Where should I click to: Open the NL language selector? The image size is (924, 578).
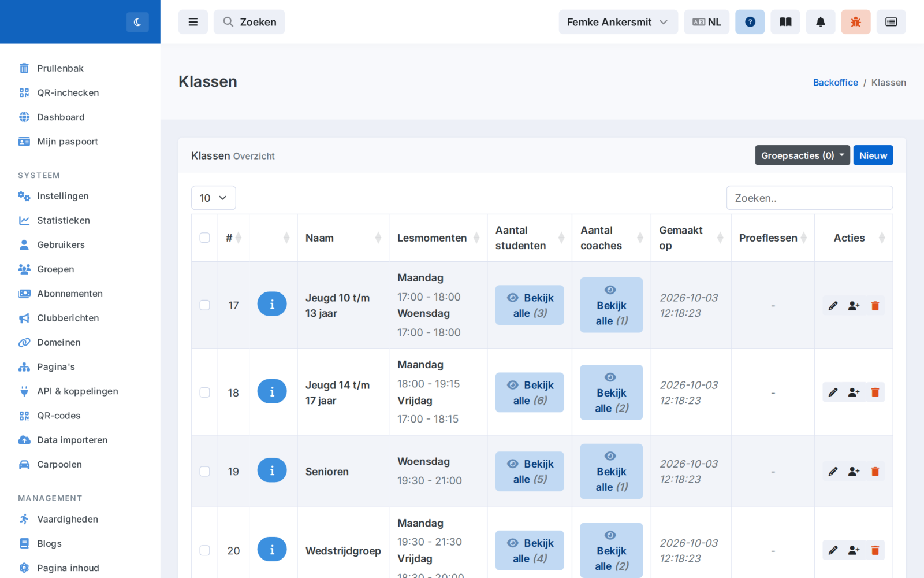[x=706, y=22]
